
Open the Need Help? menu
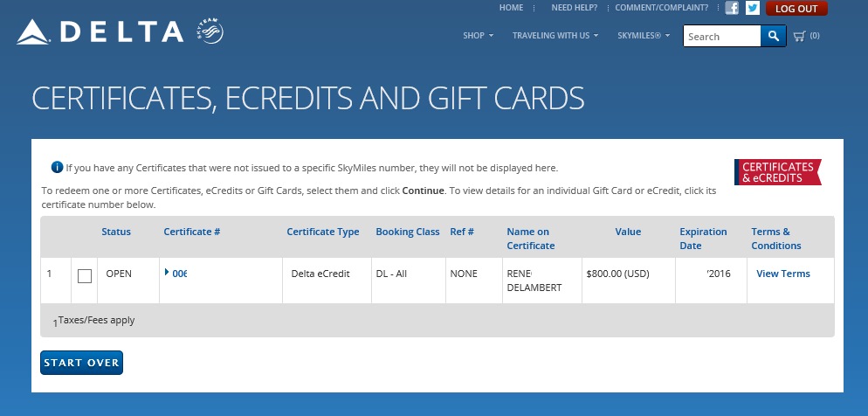pyautogui.click(x=574, y=8)
